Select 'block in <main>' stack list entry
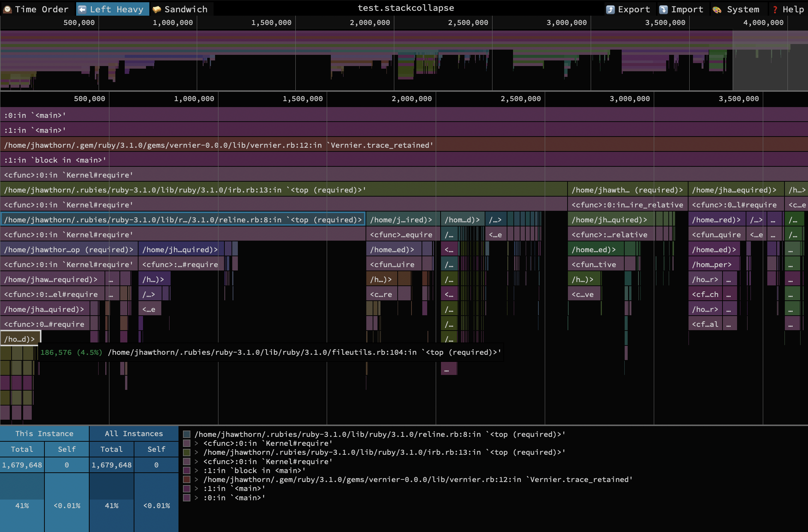This screenshot has height=532, width=808. (x=254, y=470)
